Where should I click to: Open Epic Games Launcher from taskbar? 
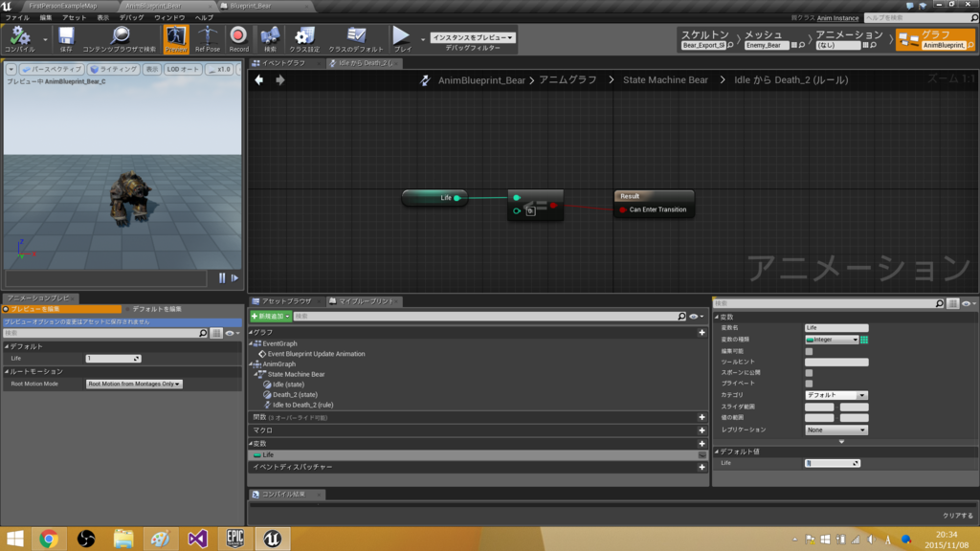[x=235, y=539]
